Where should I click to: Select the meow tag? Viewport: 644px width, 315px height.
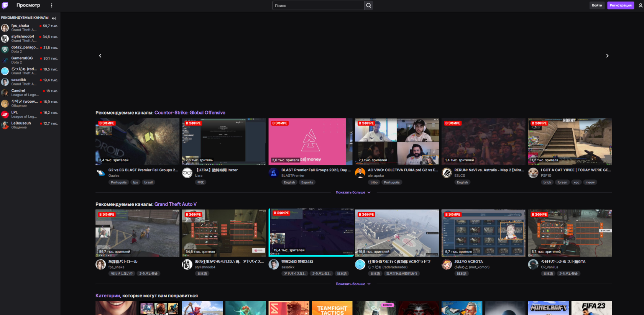point(590,182)
